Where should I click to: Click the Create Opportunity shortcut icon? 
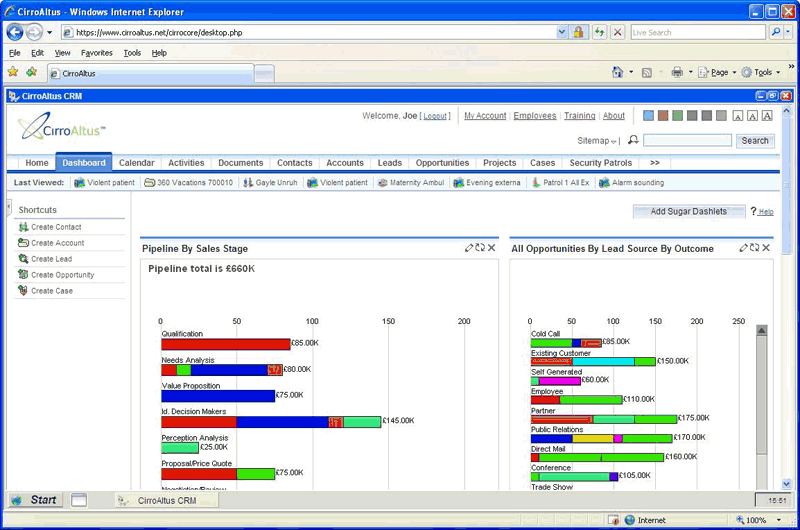[x=23, y=275]
